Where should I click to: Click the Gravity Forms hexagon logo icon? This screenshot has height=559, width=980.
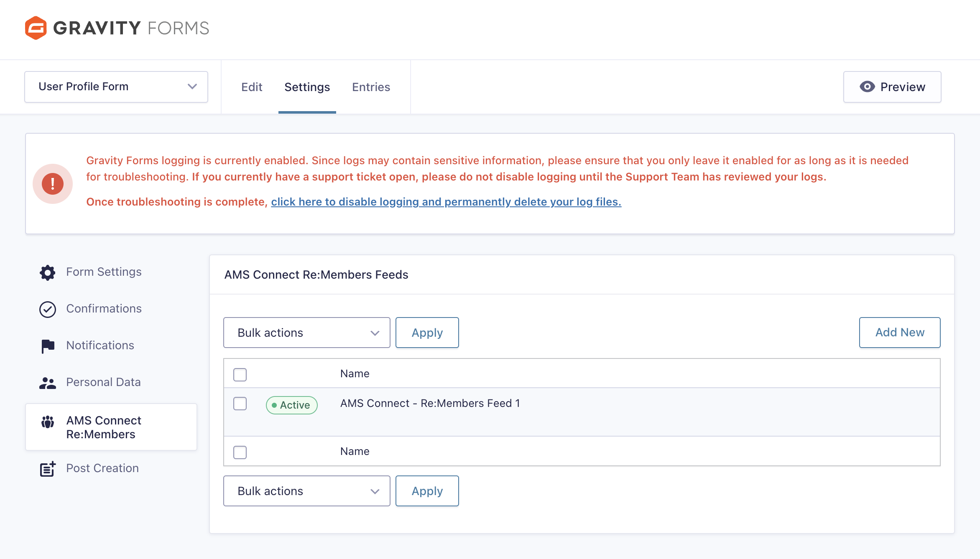pos(36,28)
